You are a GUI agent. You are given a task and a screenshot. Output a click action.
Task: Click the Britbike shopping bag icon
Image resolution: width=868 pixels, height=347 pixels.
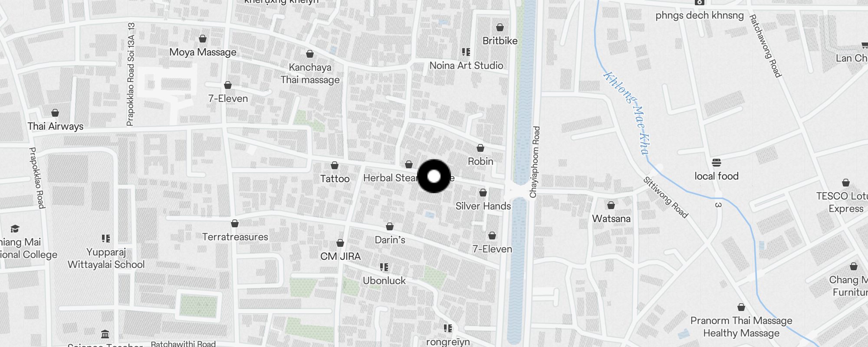click(500, 28)
